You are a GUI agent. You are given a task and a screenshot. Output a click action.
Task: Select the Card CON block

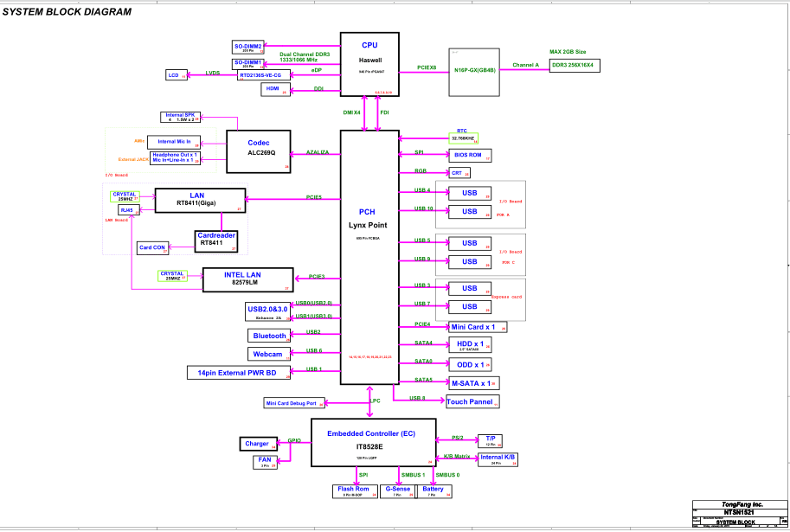152,248
